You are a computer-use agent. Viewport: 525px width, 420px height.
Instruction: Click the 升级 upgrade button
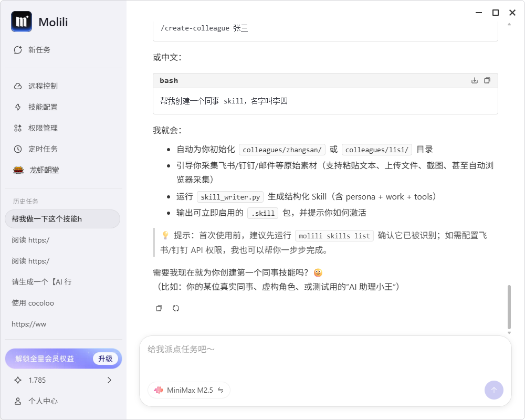click(105, 359)
